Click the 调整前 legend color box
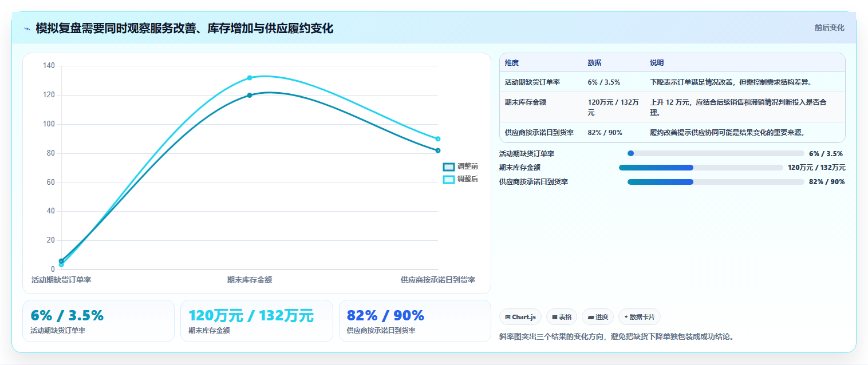This screenshot has width=868, height=365. (x=449, y=166)
